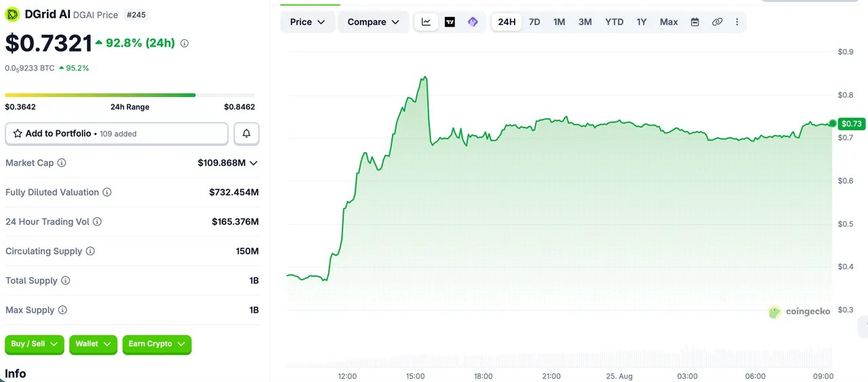The width and height of the screenshot is (868, 382).
Task: Click the $732.454M valuation value
Action: (x=234, y=192)
